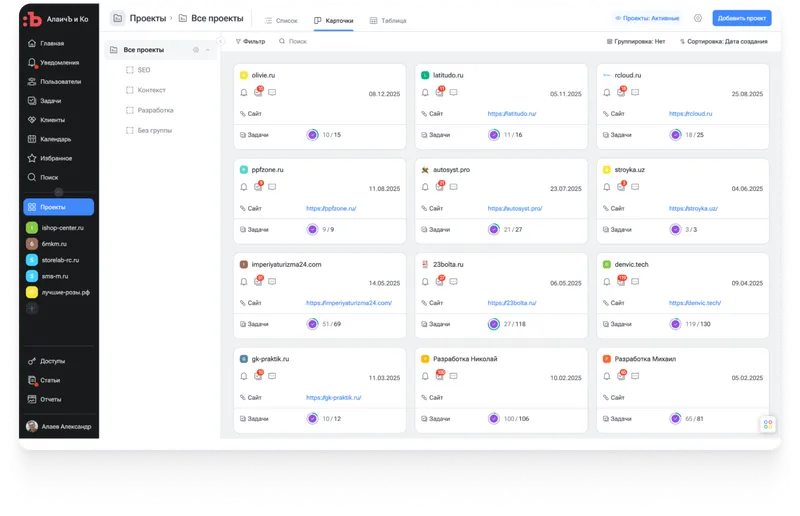
Task: Open 6mkm.ru project shortcut
Action: click(47, 244)
